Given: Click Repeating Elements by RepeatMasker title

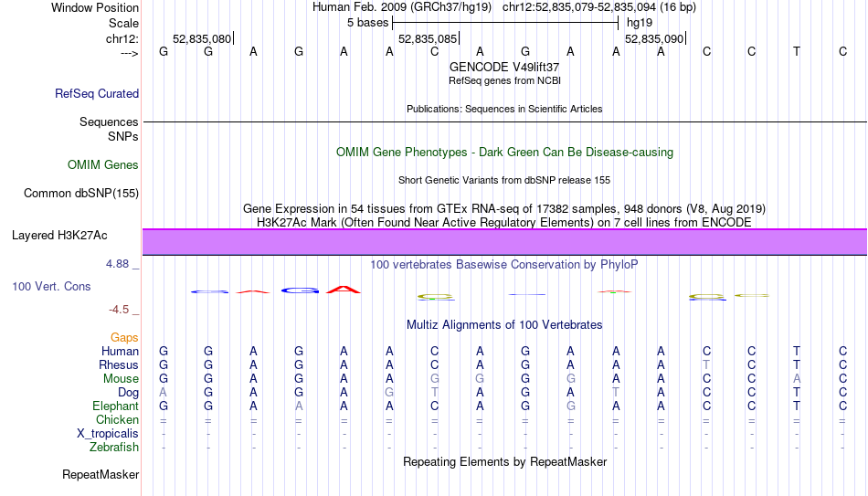Looking at the screenshot, I should (505, 461).
